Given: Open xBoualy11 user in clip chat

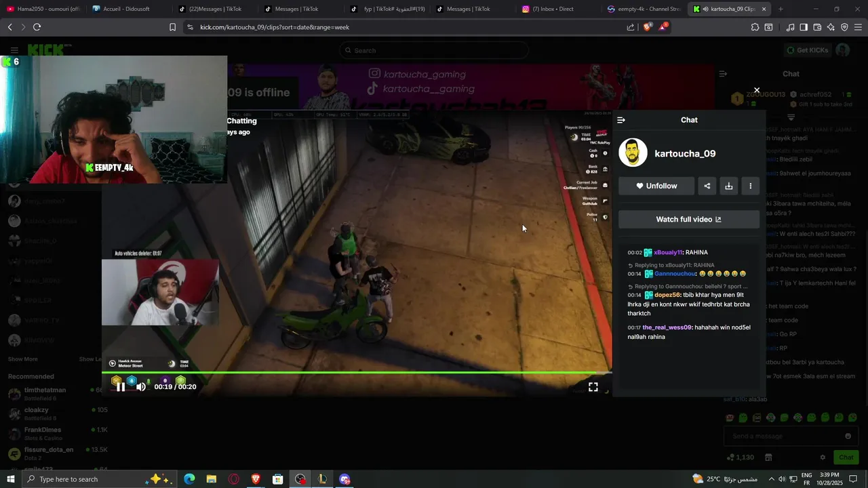Looking at the screenshot, I should click(x=668, y=252).
